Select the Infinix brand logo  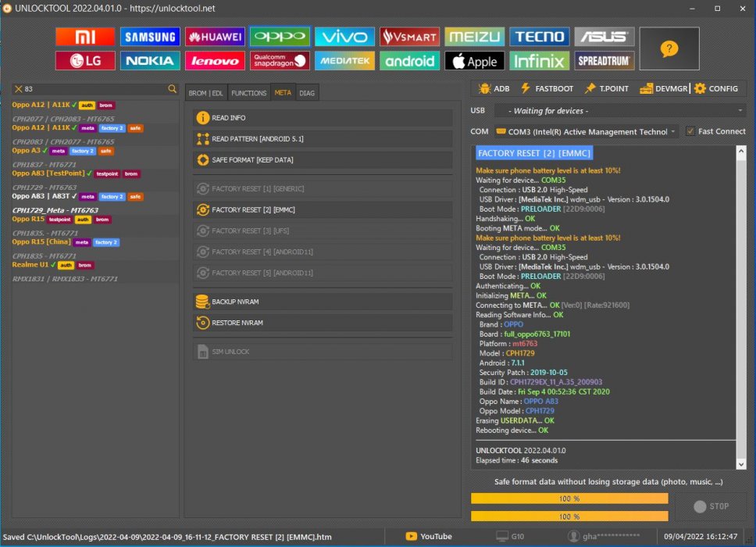click(539, 61)
